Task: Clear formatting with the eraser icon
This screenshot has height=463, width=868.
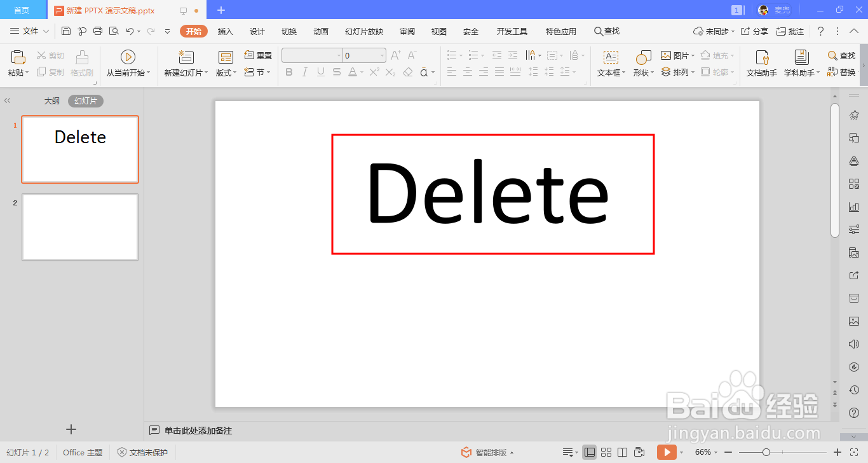Action: (x=408, y=72)
